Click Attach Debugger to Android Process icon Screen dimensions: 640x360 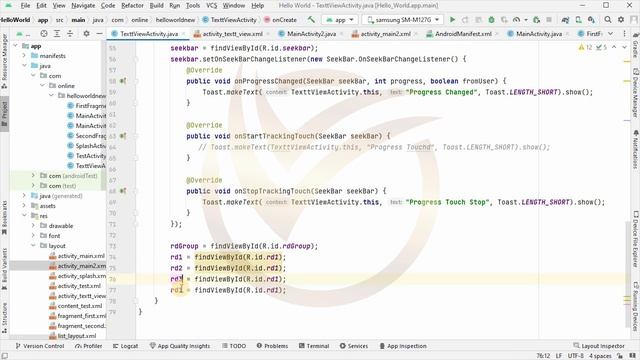point(536,19)
